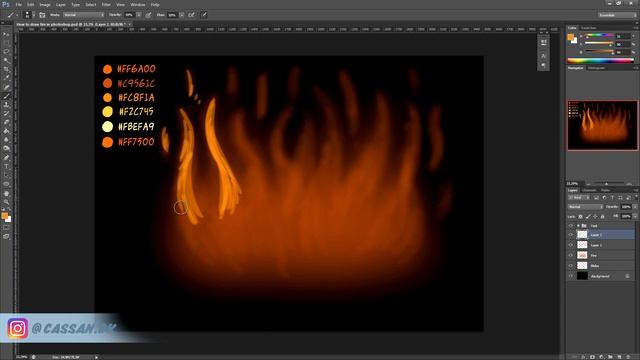Viewport: 640px width, 360px height.
Task: Click the foreground color swatch in toolbox
Action: coord(4,216)
